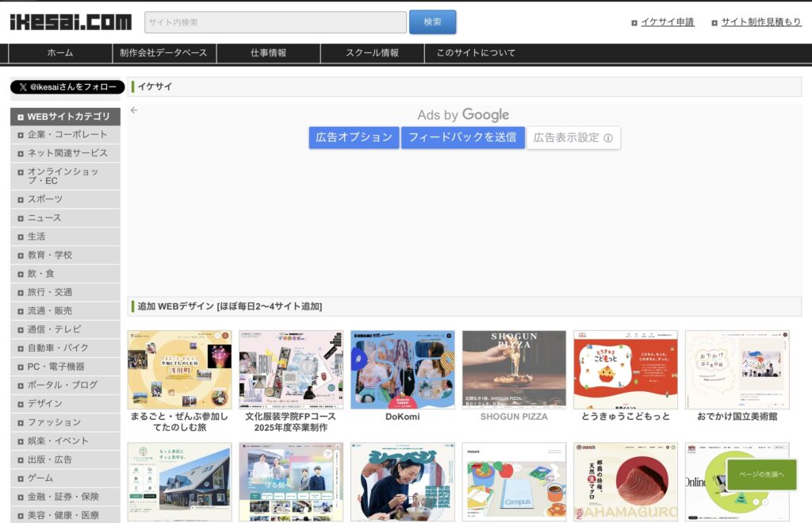The image size is (812, 523).
Task: Click SHOGUN PIZZA title text link
Action: pyautogui.click(x=514, y=417)
